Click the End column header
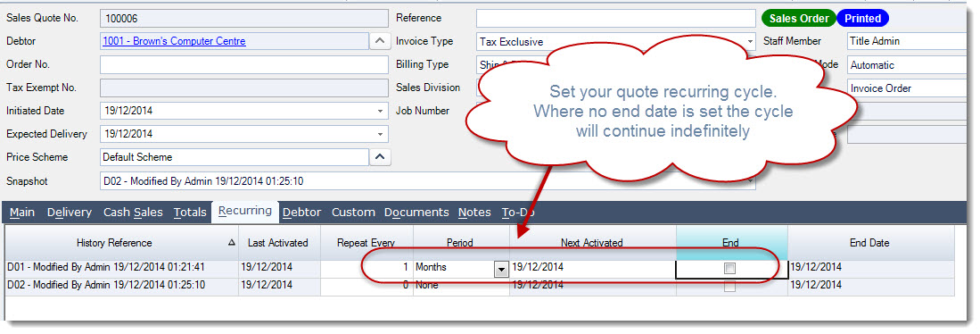 tap(731, 243)
